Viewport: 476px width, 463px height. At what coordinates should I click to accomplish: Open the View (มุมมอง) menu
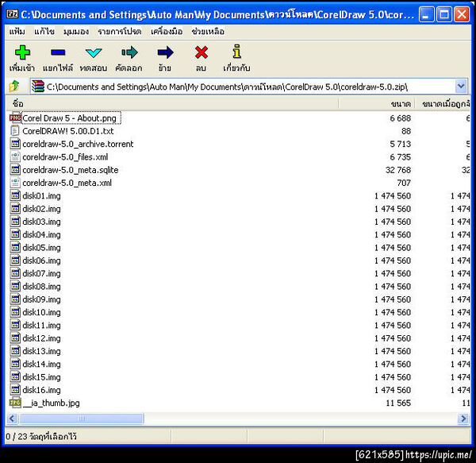[76, 31]
